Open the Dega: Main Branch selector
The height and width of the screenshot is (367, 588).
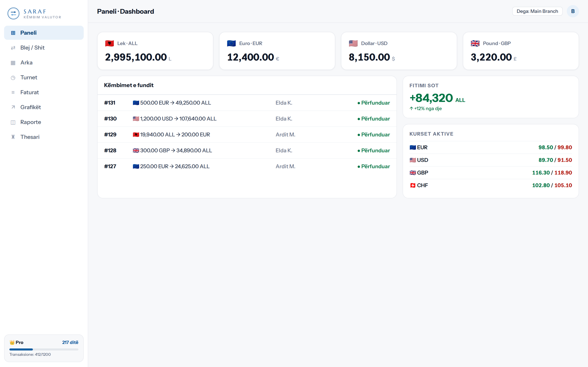click(x=537, y=11)
